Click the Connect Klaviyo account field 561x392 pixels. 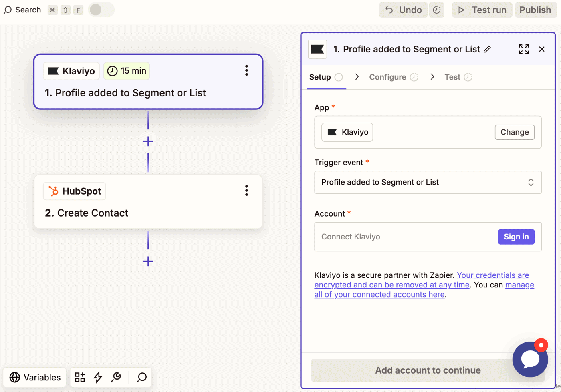[x=428, y=237]
